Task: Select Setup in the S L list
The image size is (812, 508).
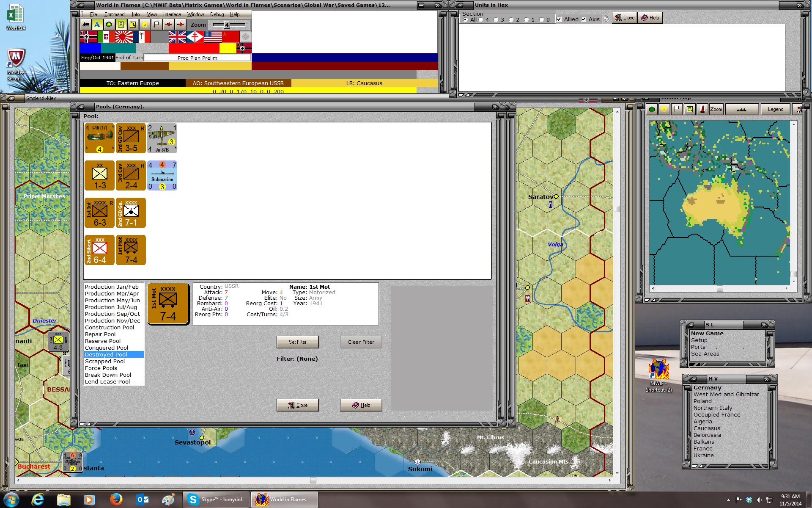Action: coord(699,340)
